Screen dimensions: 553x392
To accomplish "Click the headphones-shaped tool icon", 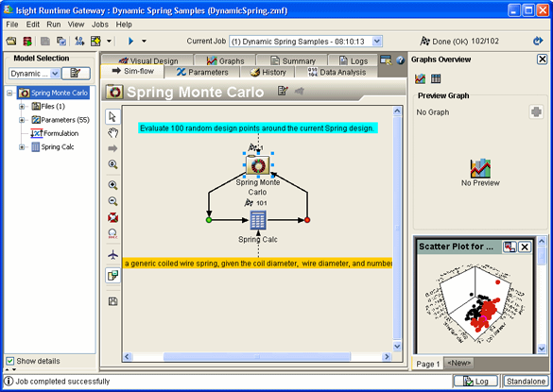I will coord(112,233).
